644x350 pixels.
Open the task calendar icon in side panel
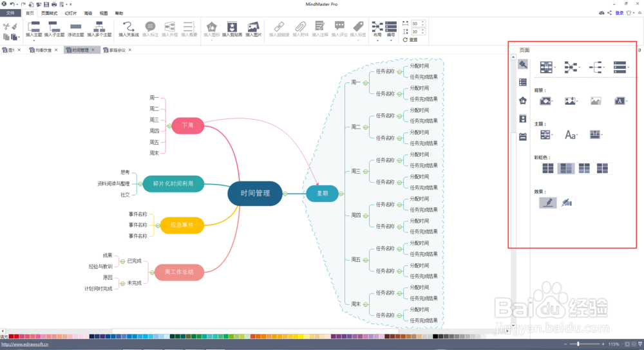[523, 136]
